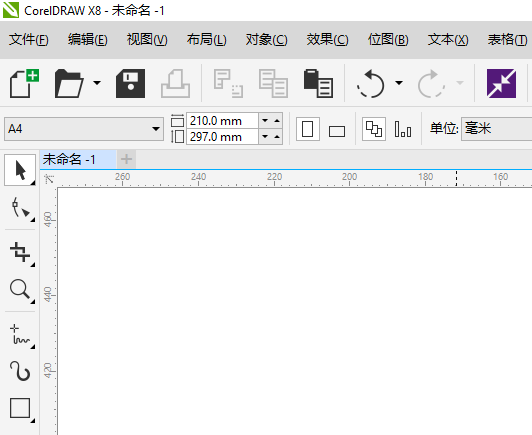Open the Open-file dropdown arrow
Image resolution: width=532 pixels, height=435 pixels.
coord(97,83)
